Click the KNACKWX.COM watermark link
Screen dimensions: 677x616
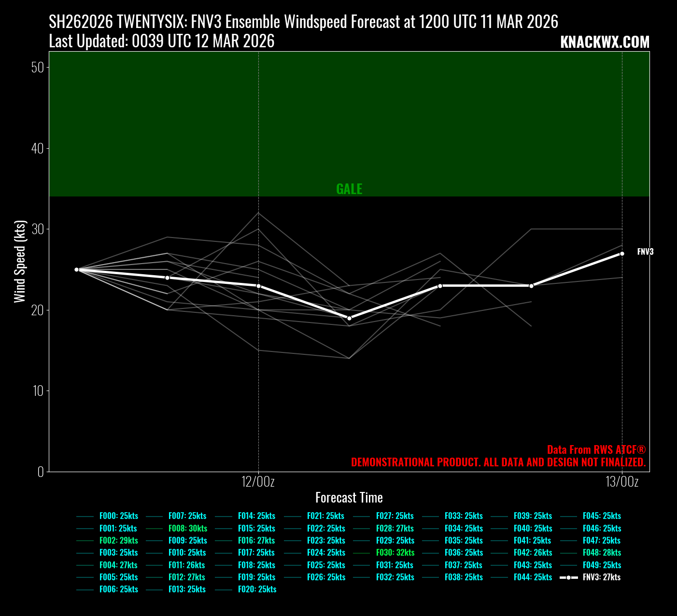[605, 42]
